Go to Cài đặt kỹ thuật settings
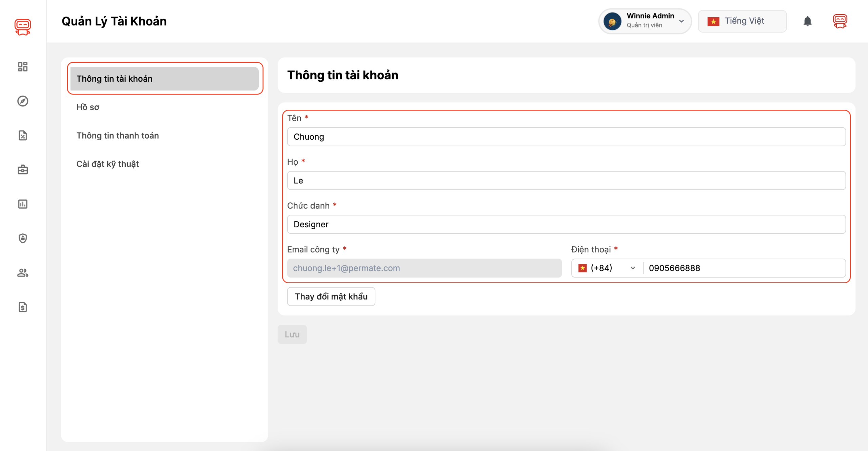 click(x=107, y=164)
